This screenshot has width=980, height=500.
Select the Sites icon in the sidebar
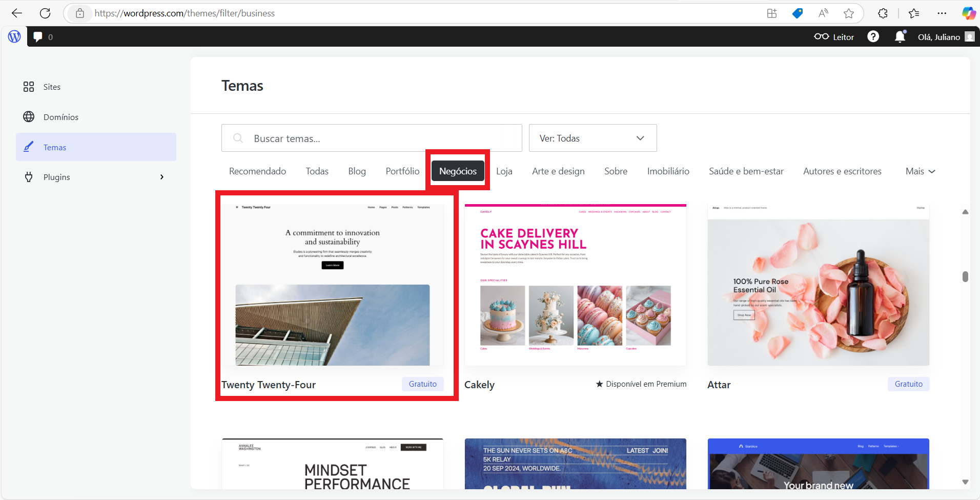(29, 87)
